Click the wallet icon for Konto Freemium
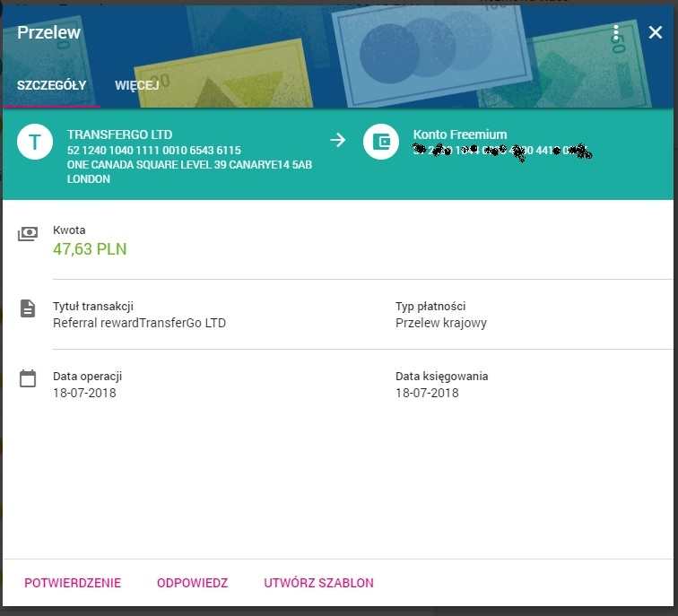 381,142
